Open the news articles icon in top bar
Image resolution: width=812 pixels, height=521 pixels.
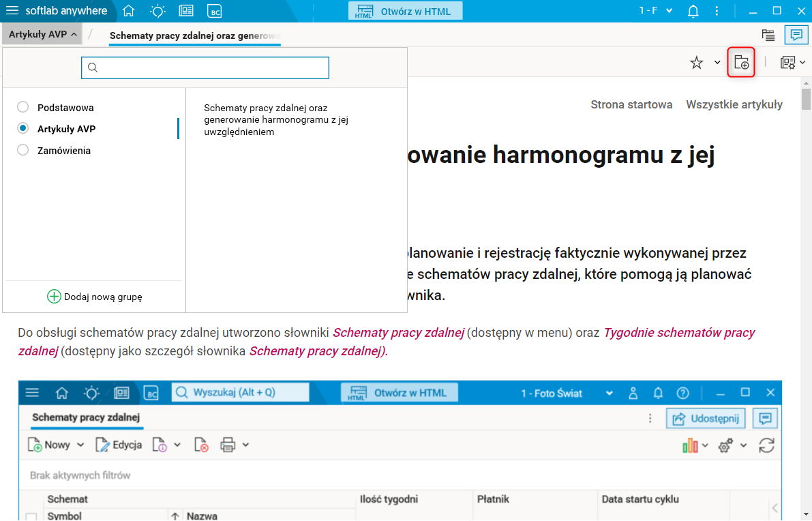click(186, 11)
